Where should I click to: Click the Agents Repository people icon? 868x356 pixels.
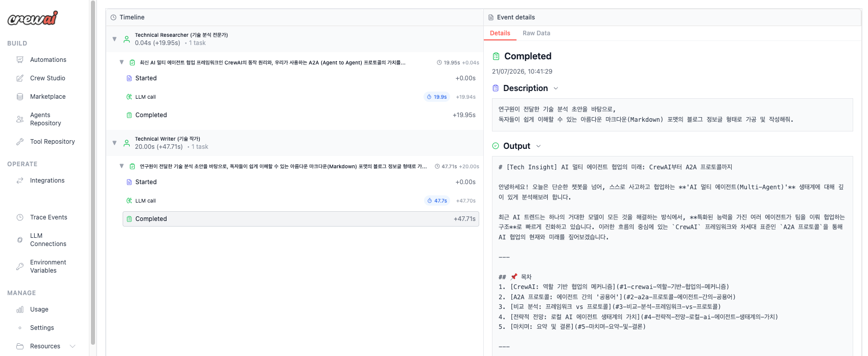[x=20, y=119]
